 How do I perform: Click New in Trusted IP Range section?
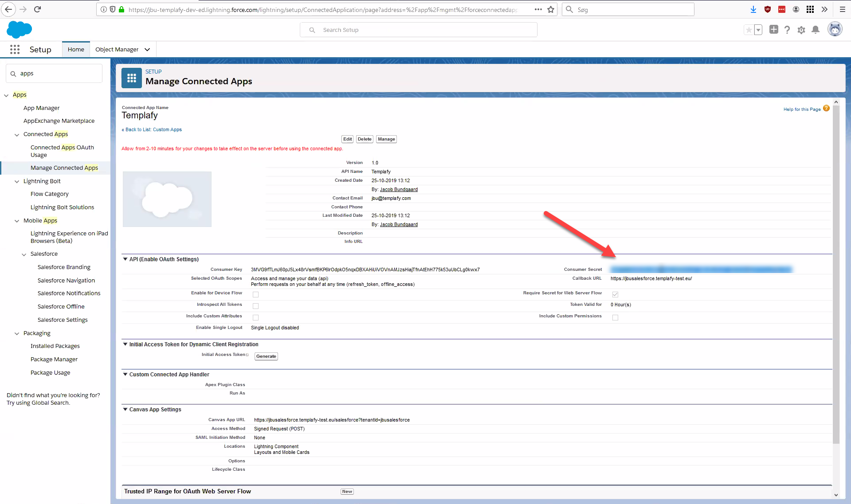click(347, 492)
